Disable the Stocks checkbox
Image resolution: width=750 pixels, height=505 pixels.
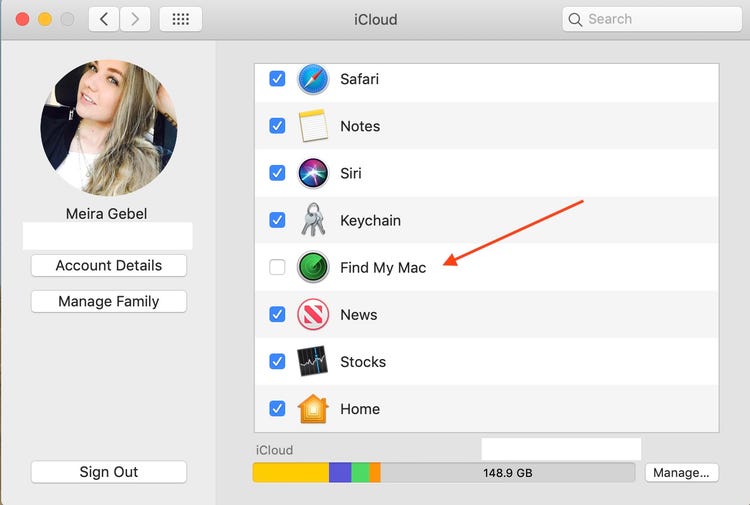[277, 361]
